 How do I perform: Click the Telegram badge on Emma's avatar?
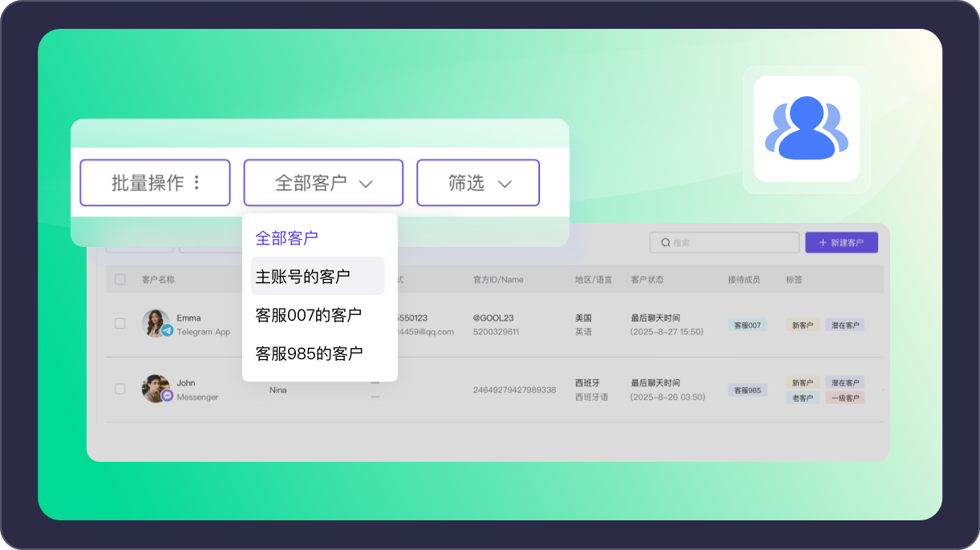click(167, 330)
